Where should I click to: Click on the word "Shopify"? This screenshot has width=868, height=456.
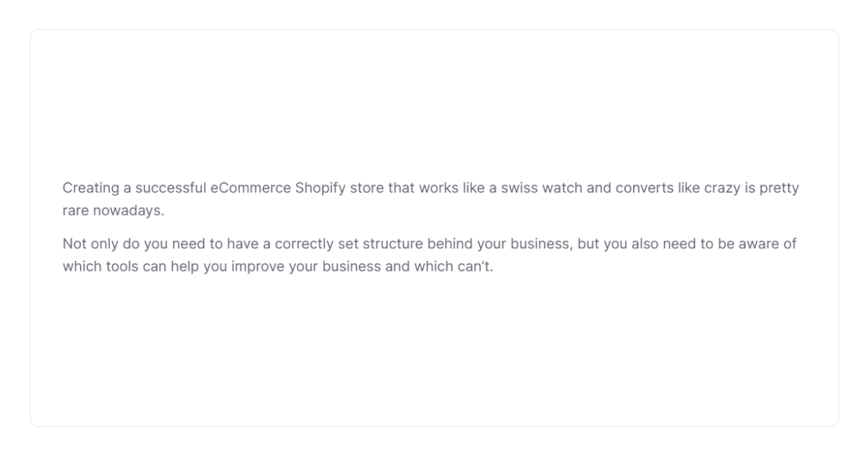320,188
